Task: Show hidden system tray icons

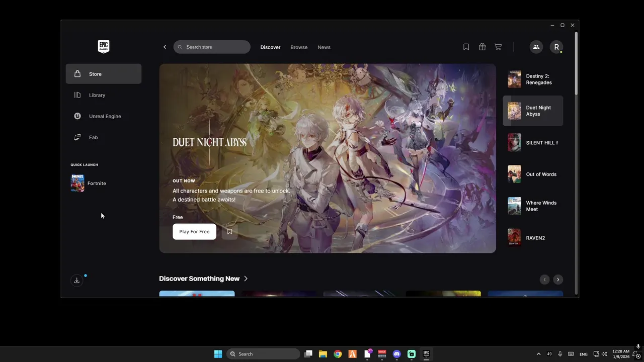Action: click(x=539, y=354)
